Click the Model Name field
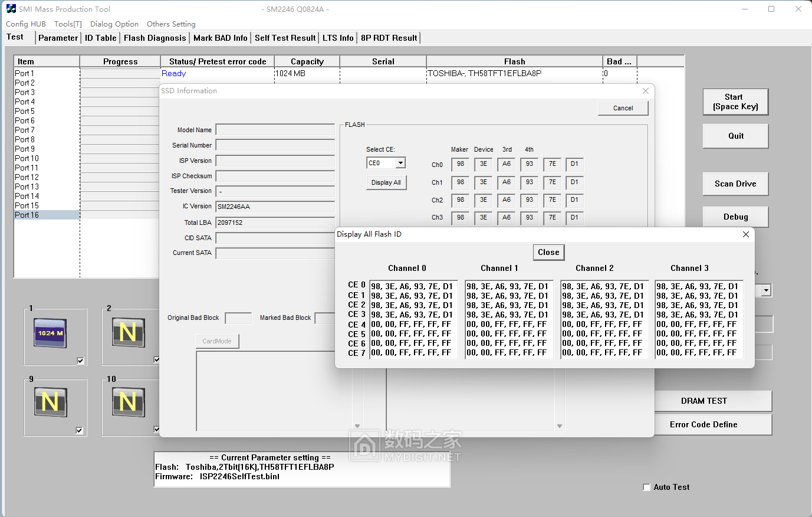The image size is (812, 517). [x=275, y=130]
